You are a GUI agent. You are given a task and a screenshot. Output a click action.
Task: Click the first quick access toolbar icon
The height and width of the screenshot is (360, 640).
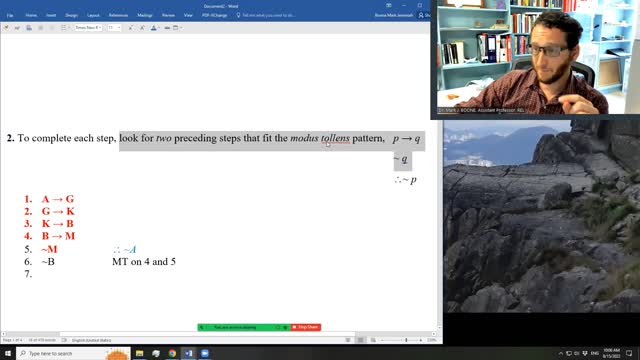click(6, 28)
